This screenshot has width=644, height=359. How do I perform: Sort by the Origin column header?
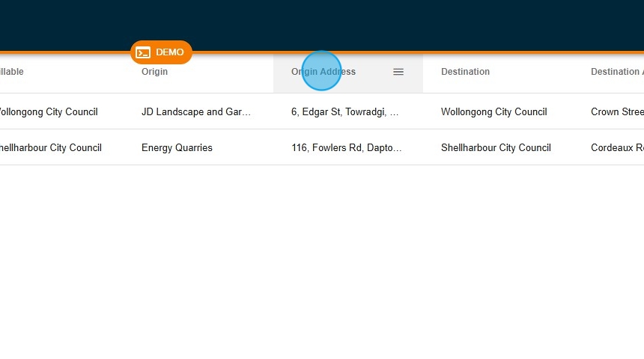[x=155, y=72]
